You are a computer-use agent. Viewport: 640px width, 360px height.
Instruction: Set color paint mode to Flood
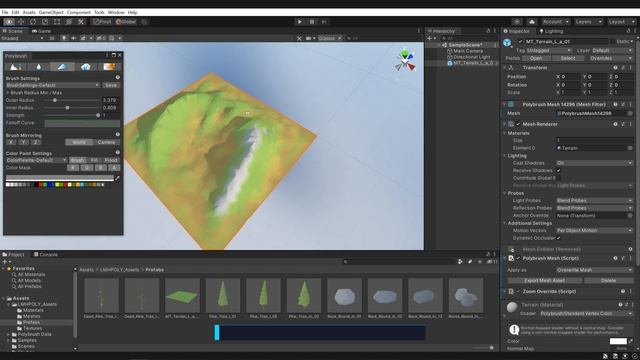[111, 160]
